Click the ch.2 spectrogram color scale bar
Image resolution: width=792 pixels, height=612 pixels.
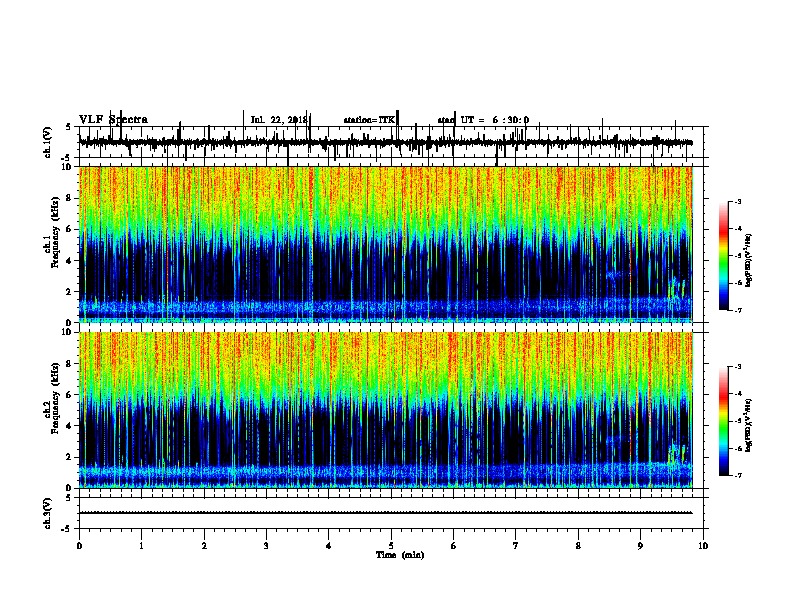tap(724, 421)
